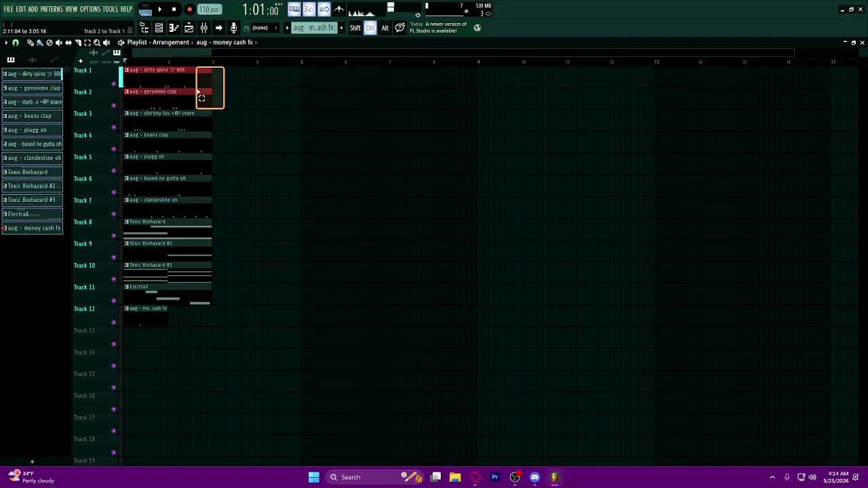This screenshot has width=868, height=488.
Task: Show automation clips tab in picker panel
Action: 54,60
